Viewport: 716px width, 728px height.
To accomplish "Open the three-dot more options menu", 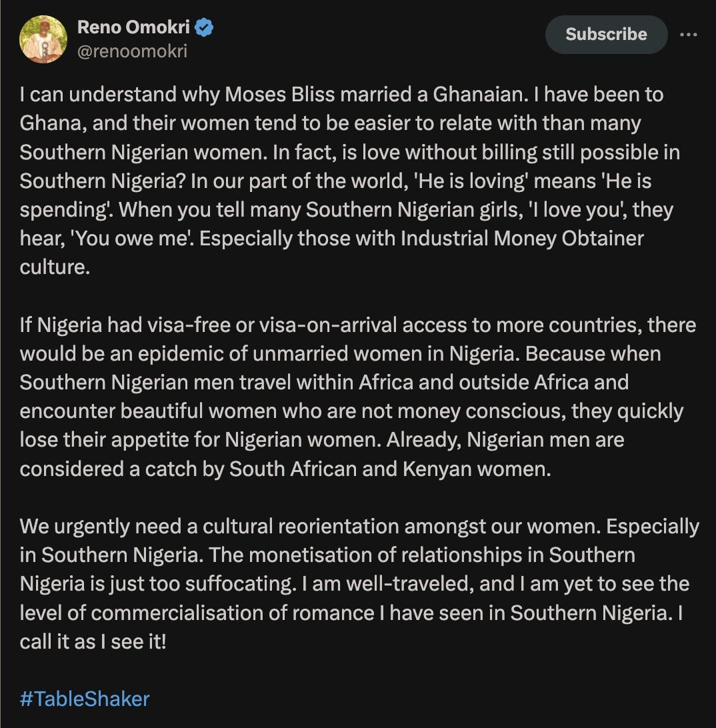I will coord(688,35).
